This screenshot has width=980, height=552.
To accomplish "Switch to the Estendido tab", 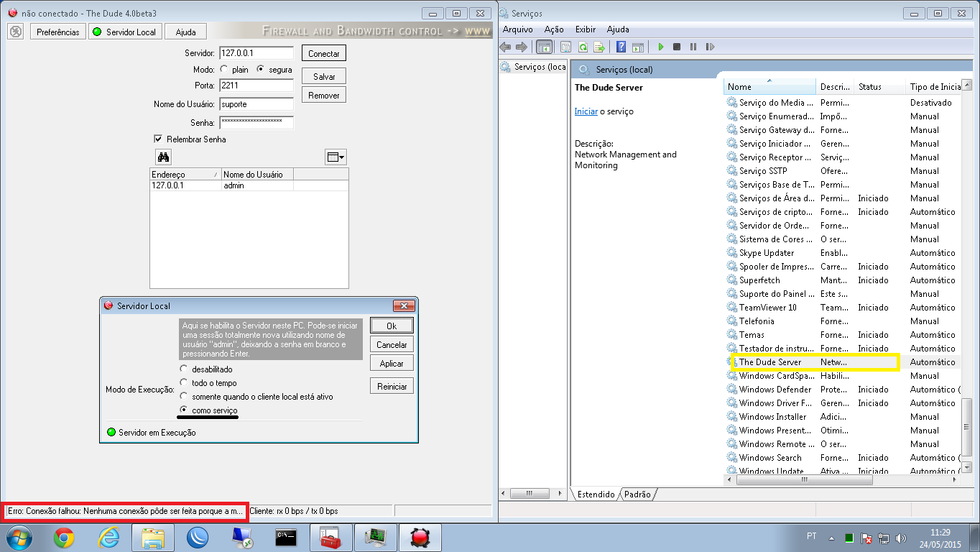I will (x=596, y=494).
